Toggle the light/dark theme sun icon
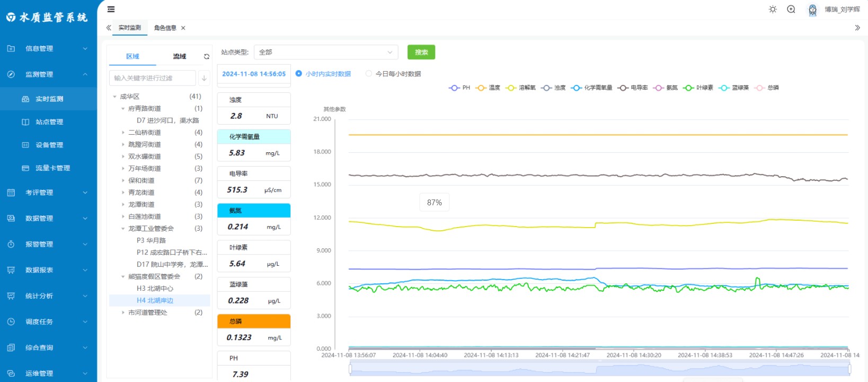Image resolution: width=868 pixels, height=382 pixels. (773, 10)
